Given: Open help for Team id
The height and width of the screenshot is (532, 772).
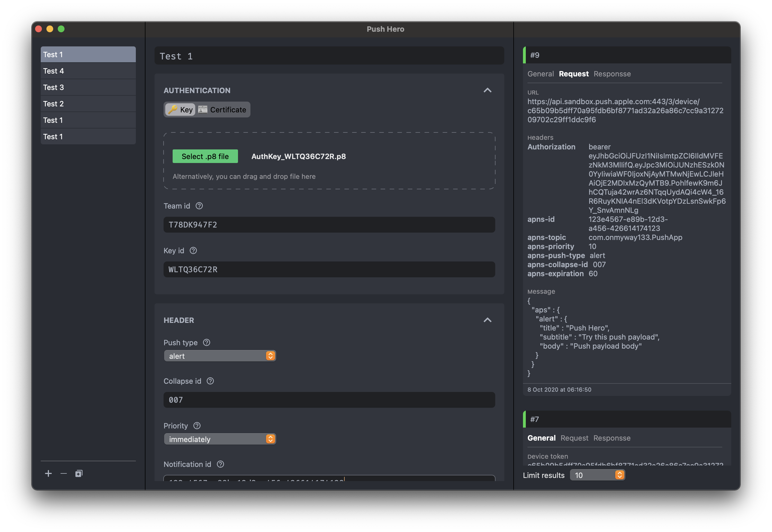Looking at the screenshot, I should coord(199,206).
